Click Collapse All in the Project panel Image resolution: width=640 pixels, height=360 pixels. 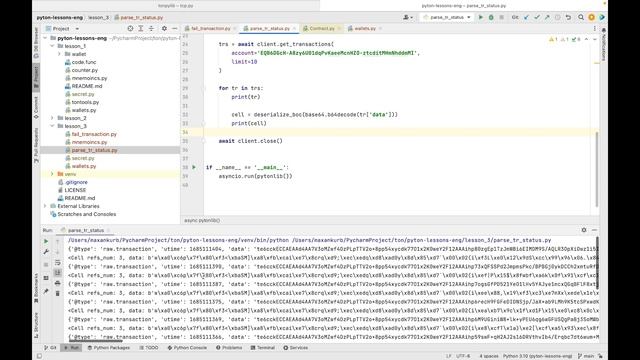point(151,29)
